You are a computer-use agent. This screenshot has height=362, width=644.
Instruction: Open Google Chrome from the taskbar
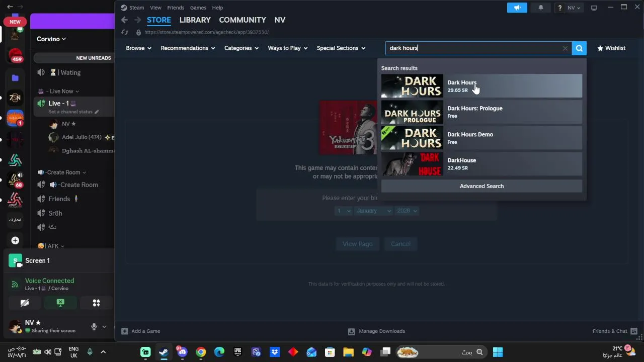click(201, 352)
